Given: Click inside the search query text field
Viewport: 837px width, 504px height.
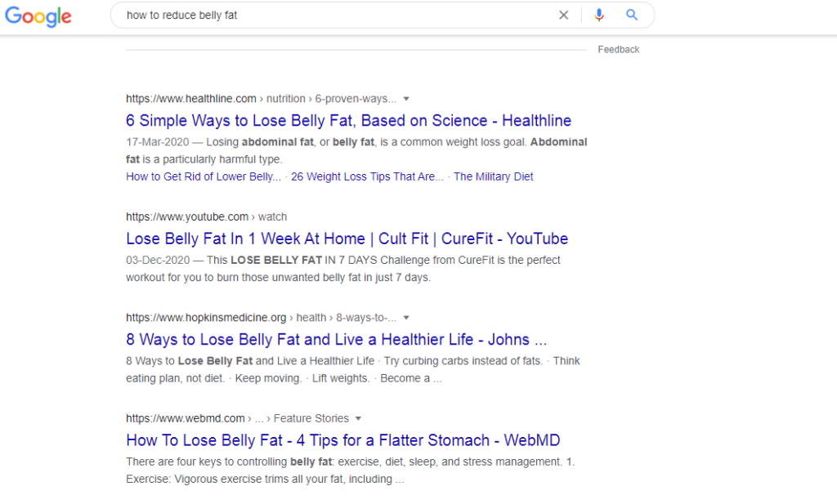Looking at the screenshot, I should pyautogui.click(x=327, y=15).
